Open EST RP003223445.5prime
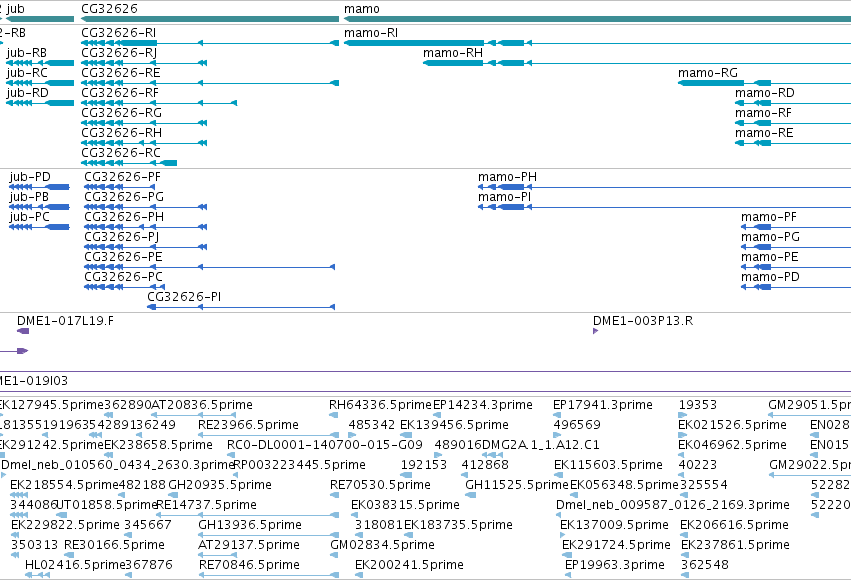Image resolution: width=851 pixels, height=580 pixels. point(299,465)
